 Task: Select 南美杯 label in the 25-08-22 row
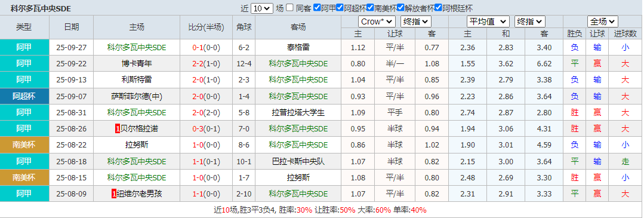point(24,145)
